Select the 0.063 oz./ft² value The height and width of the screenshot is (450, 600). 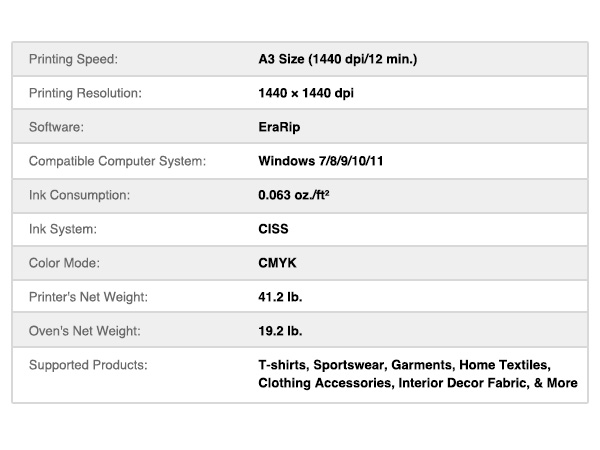click(x=294, y=195)
